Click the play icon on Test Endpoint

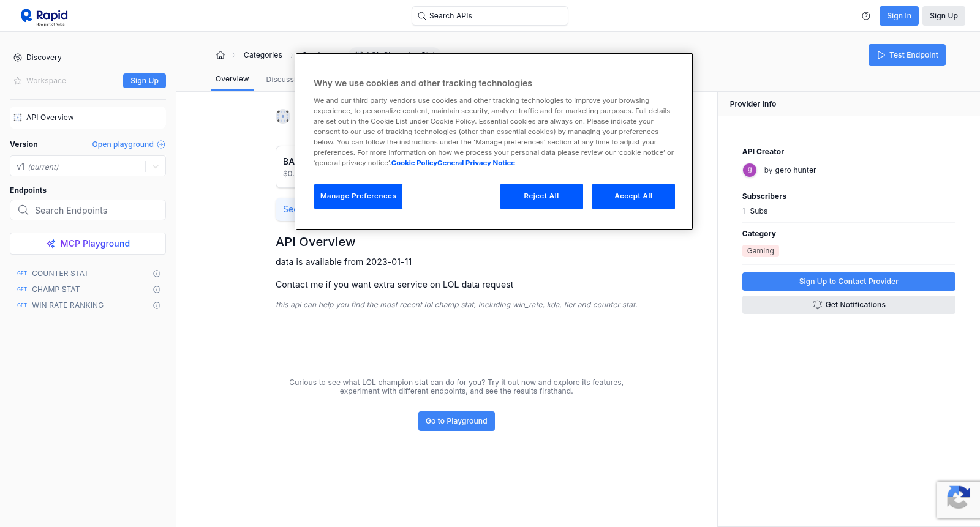(x=881, y=55)
